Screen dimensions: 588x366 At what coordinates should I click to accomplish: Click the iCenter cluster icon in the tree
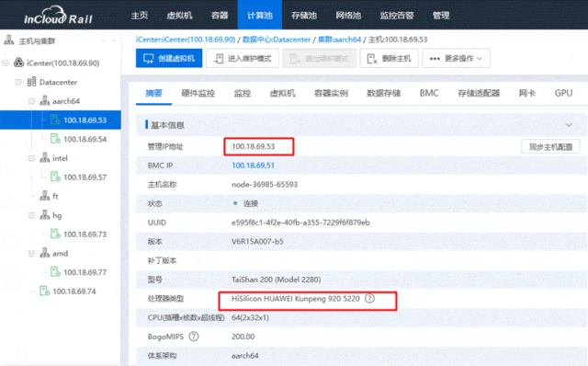click(x=18, y=63)
